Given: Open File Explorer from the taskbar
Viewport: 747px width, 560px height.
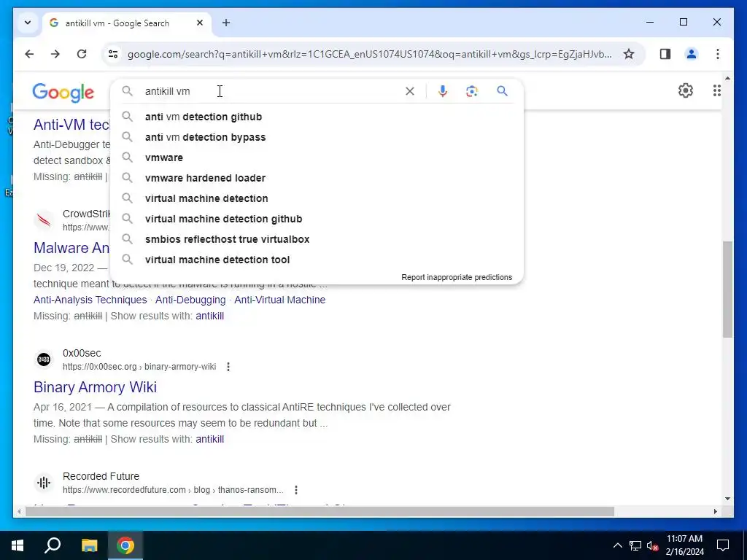Looking at the screenshot, I should pos(89,545).
